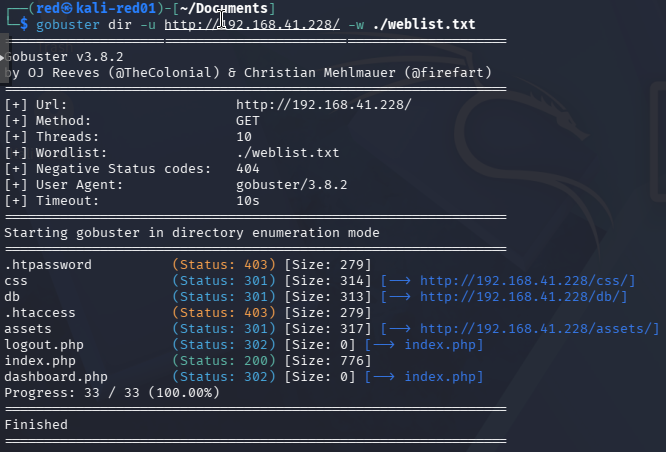This screenshot has width=666, height=452.
Task: Click the Progress 33 / 33 line
Action: point(112,393)
